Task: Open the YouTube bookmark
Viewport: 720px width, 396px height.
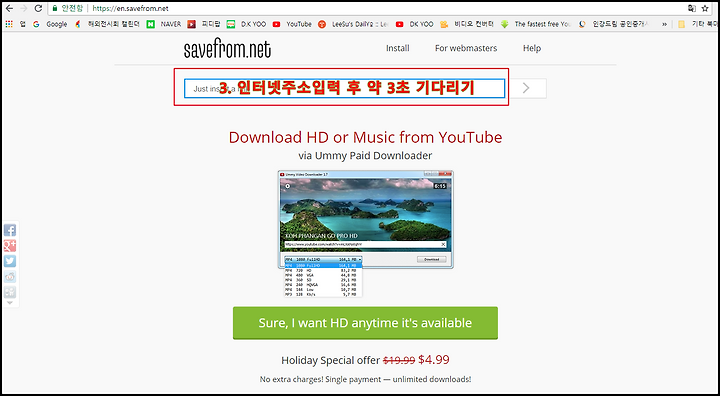Action: click(292, 24)
